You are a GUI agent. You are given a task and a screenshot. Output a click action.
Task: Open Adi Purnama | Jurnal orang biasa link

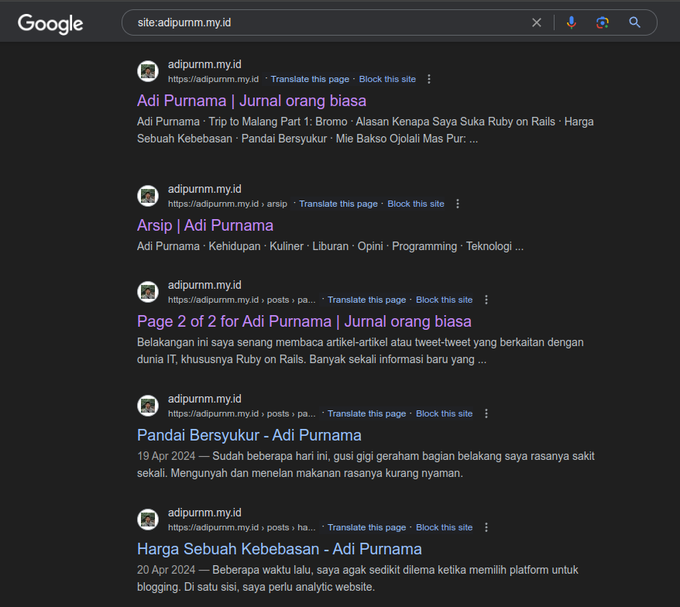[x=252, y=101]
